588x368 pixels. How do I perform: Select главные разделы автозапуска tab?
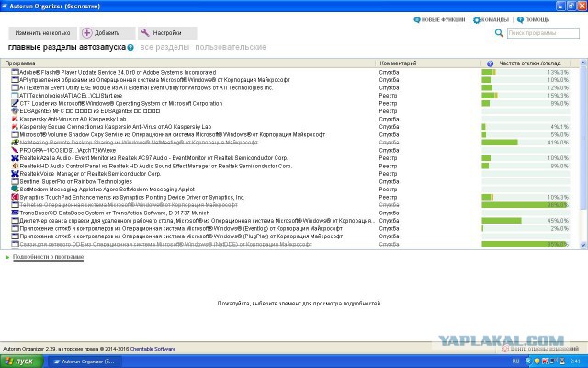(67, 47)
